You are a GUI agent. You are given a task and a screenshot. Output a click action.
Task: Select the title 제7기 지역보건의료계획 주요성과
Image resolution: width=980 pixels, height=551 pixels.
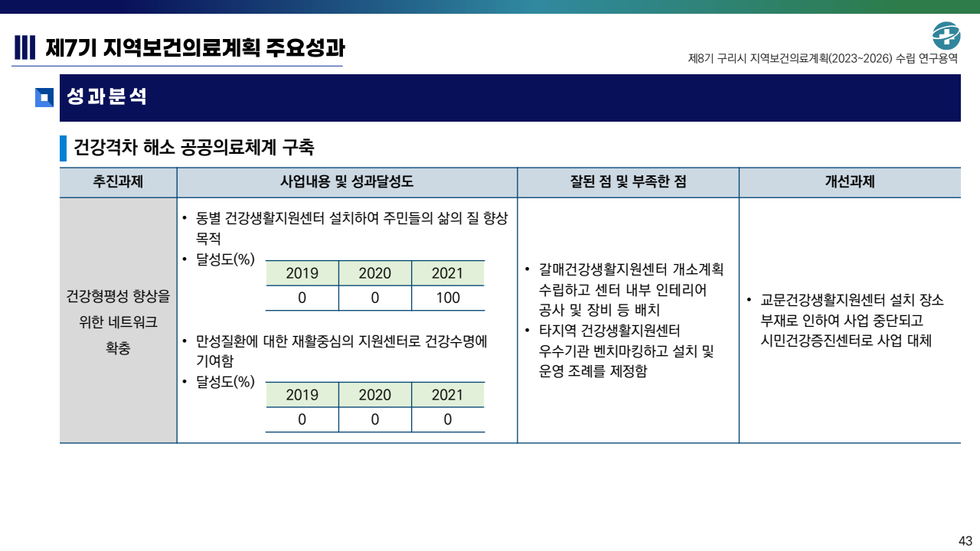tap(195, 47)
